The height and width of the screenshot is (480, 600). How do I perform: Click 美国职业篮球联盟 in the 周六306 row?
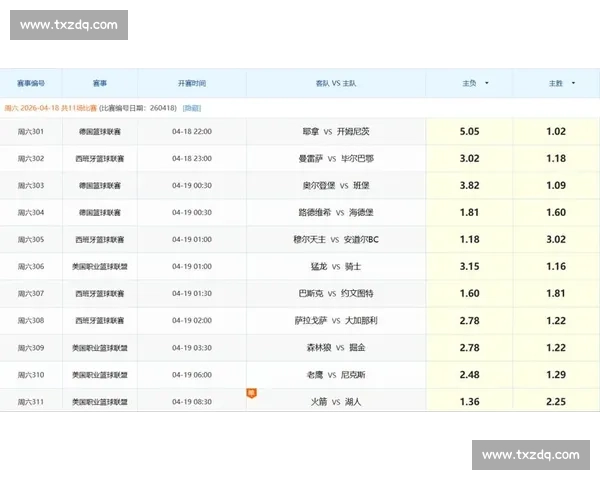click(x=100, y=266)
